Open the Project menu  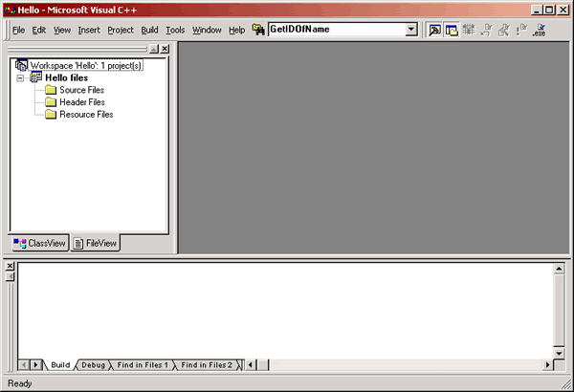tap(121, 30)
